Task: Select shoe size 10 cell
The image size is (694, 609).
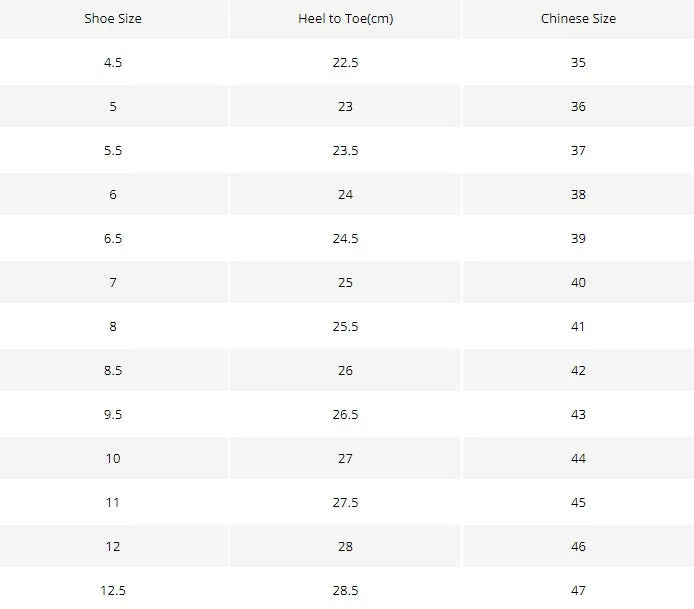Action: [x=113, y=459]
